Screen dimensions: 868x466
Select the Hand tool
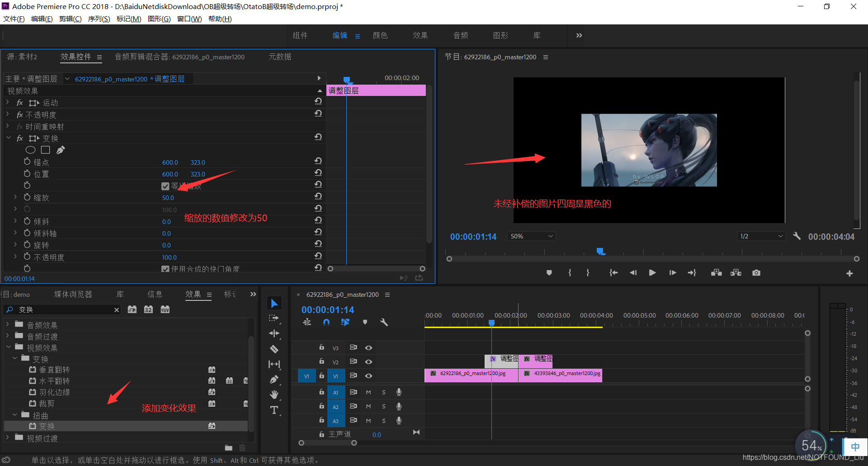point(274,395)
